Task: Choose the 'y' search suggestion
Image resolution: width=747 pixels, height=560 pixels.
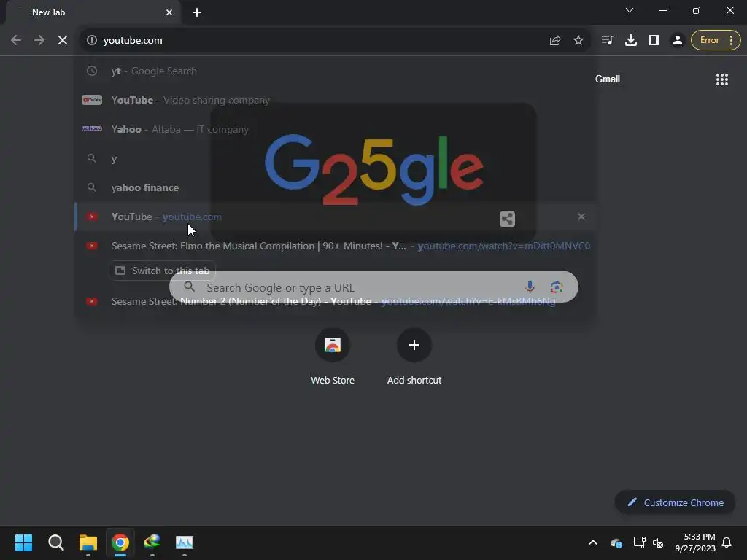Action: pos(335,158)
